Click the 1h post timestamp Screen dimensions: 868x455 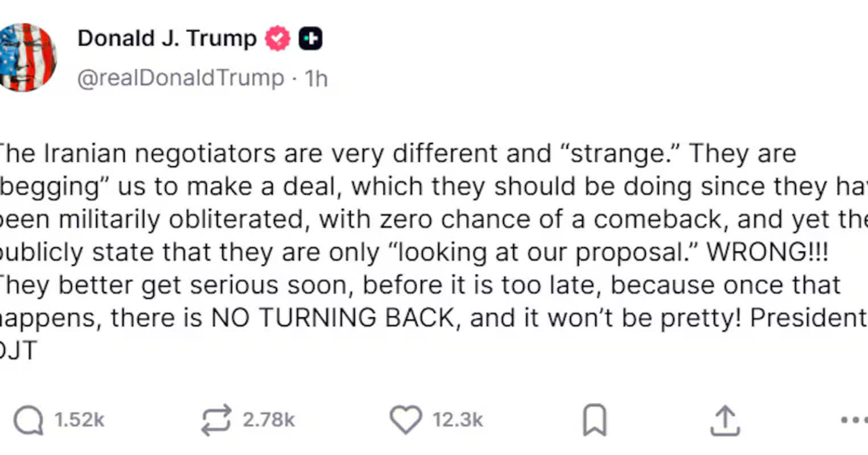316,78
